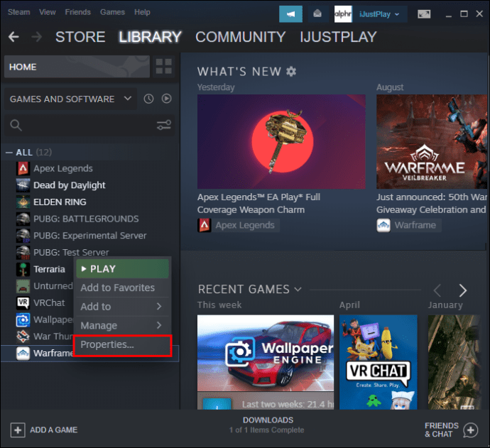Open the Apex Legends weapon charm news image

[281, 141]
